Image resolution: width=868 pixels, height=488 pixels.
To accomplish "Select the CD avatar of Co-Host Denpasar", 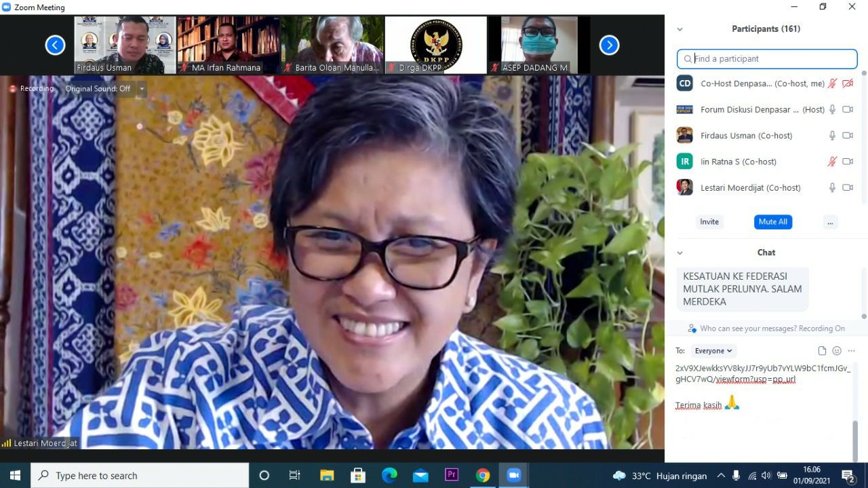I will tap(684, 83).
